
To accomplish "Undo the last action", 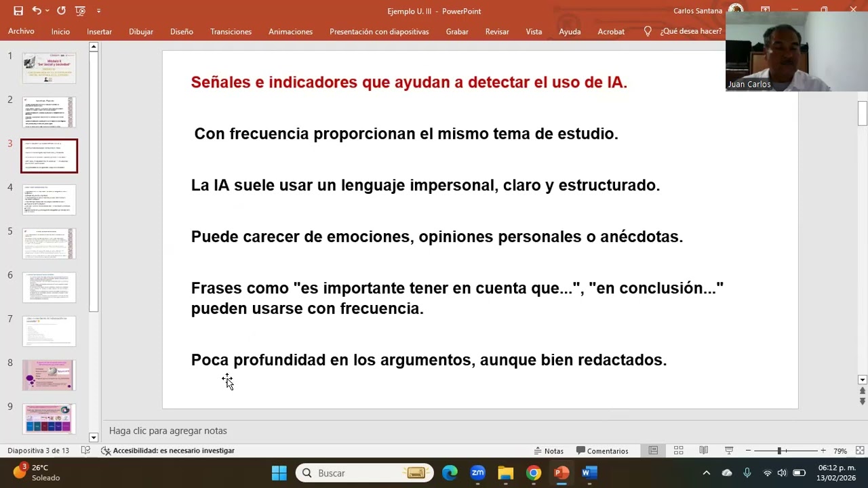I will coord(36,11).
